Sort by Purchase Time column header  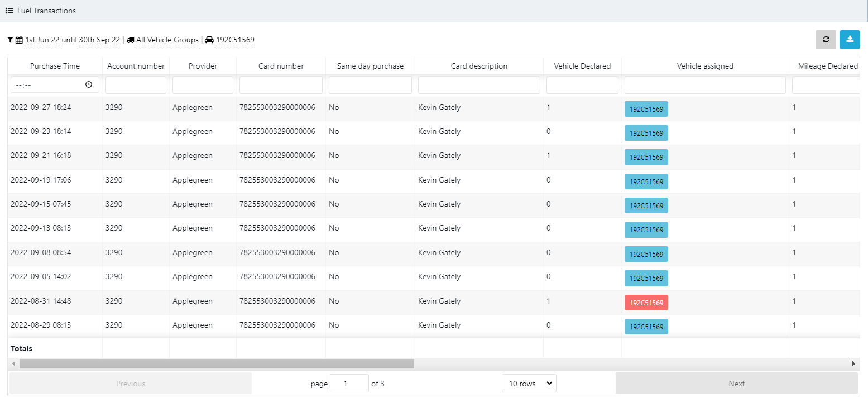(55, 66)
